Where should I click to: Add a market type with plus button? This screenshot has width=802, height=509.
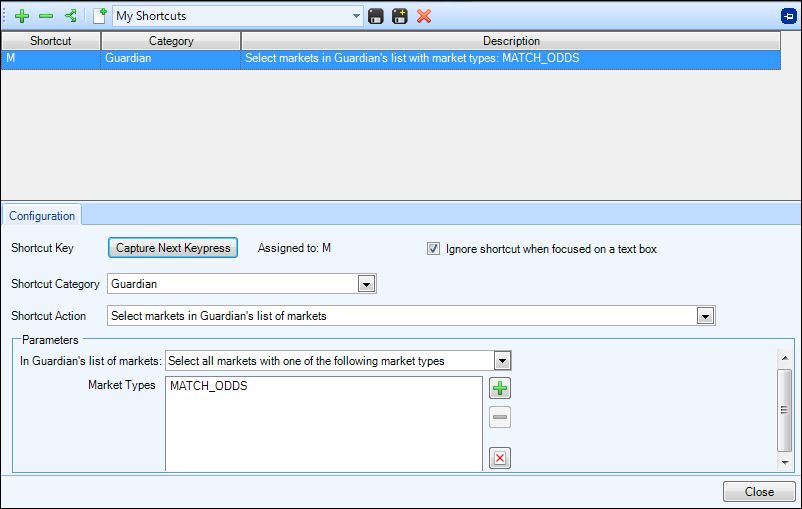[x=500, y=388]
